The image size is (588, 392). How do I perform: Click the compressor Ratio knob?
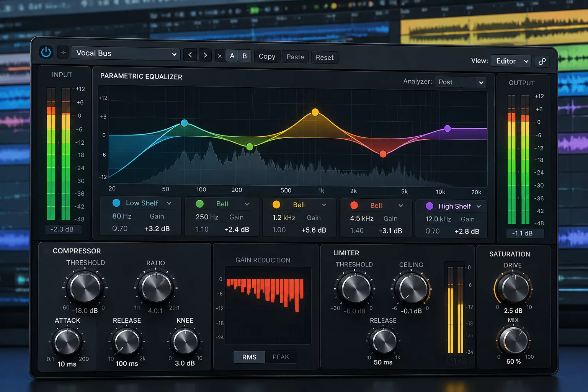coord(155,287)
